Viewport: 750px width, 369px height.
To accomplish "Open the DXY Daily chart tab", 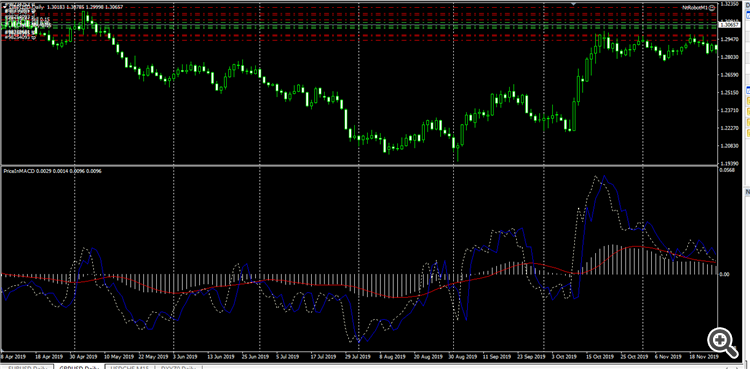I will [x=179, y=367].
